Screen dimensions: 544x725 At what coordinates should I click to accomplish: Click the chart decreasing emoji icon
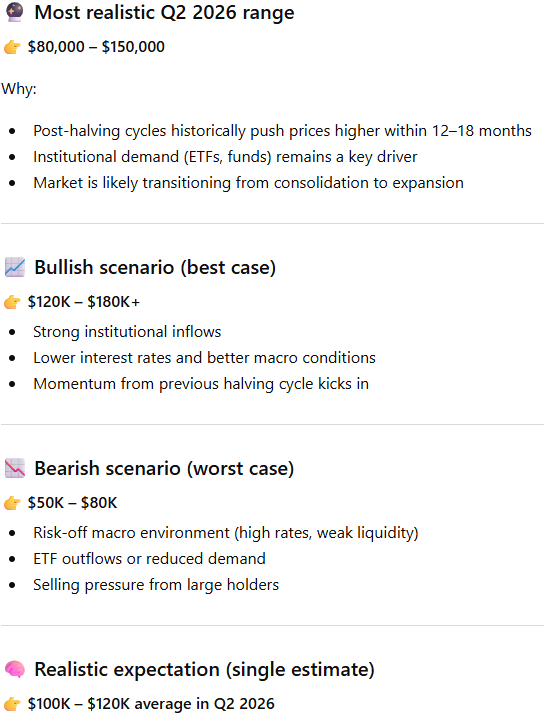point(15,468)
